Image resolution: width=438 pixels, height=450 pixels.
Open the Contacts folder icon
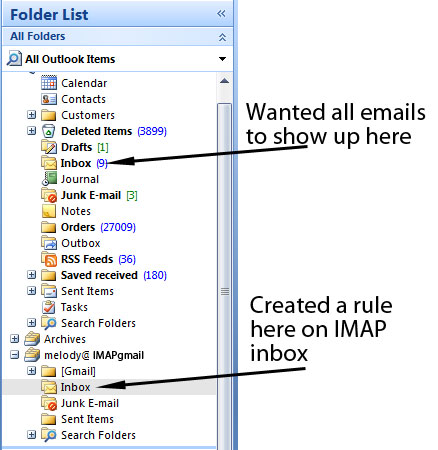tap(49, 99)
